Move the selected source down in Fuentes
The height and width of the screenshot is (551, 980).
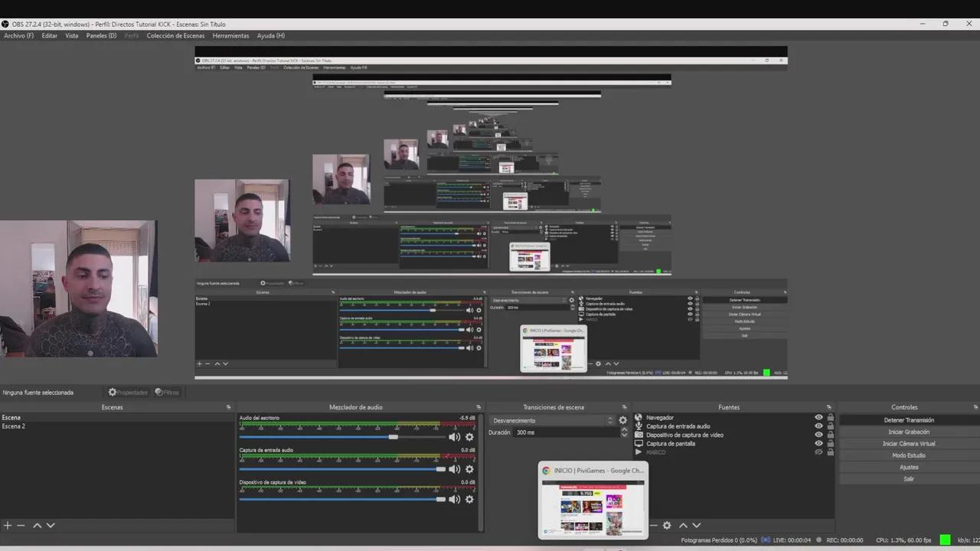click(x=696, y=525)
